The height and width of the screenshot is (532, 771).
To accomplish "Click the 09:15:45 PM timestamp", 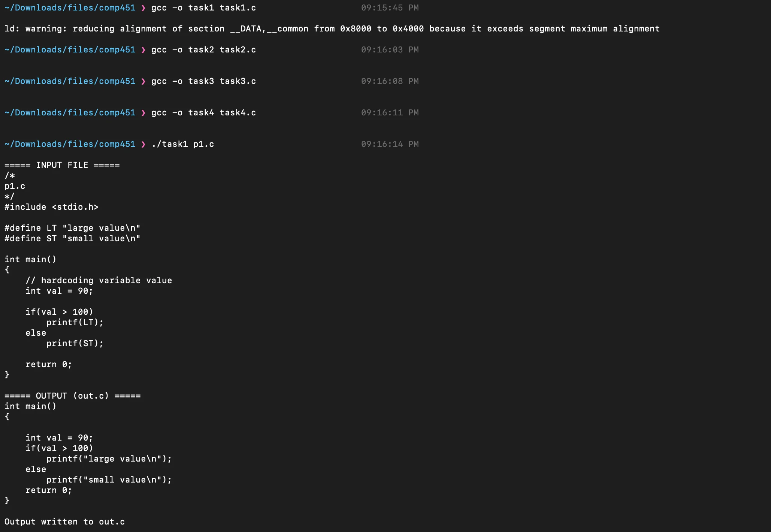I will point(390,8).
